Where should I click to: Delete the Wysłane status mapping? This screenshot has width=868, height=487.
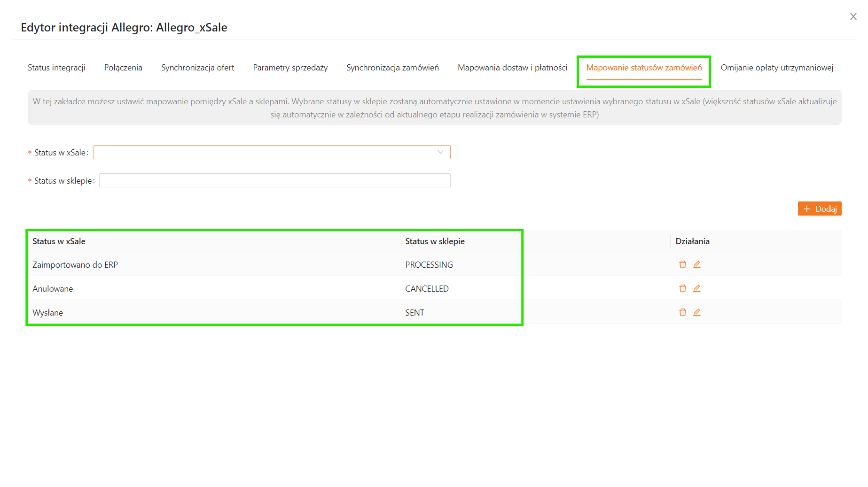coord(682,312)
